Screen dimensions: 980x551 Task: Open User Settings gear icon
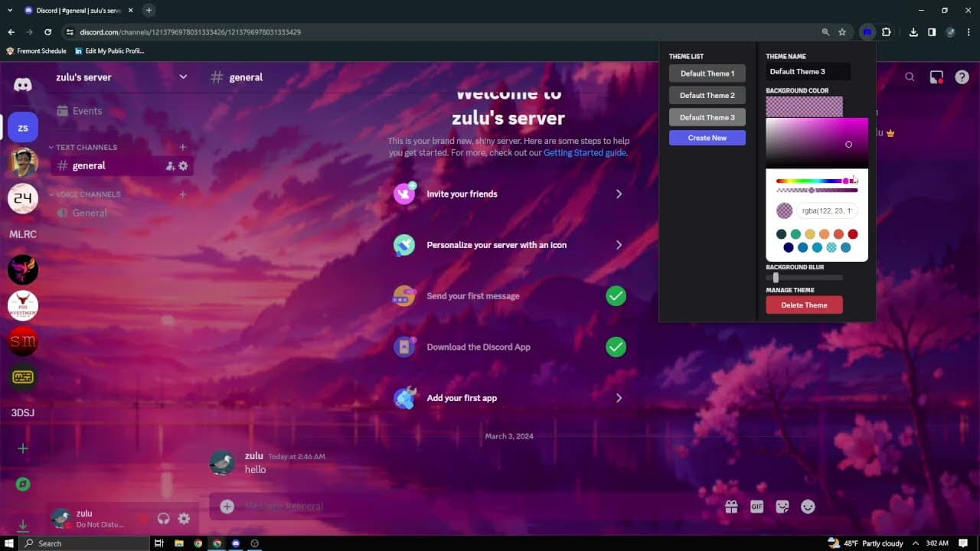184,519
